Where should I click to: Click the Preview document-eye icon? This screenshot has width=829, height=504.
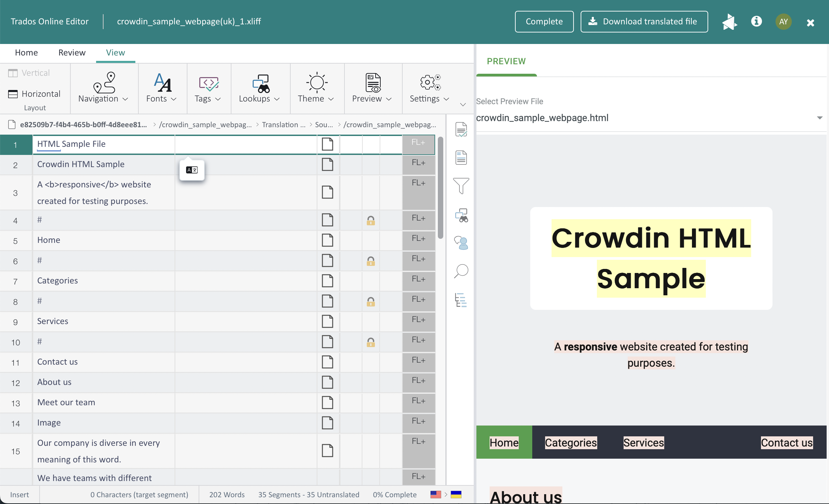pyautogui.click(x=373, y=83)
